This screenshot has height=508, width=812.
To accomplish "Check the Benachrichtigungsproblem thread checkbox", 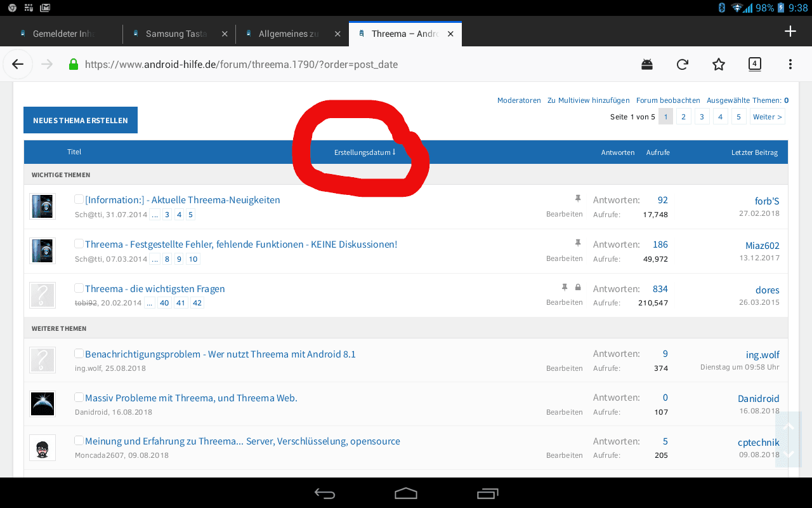I will coord(79,354).
